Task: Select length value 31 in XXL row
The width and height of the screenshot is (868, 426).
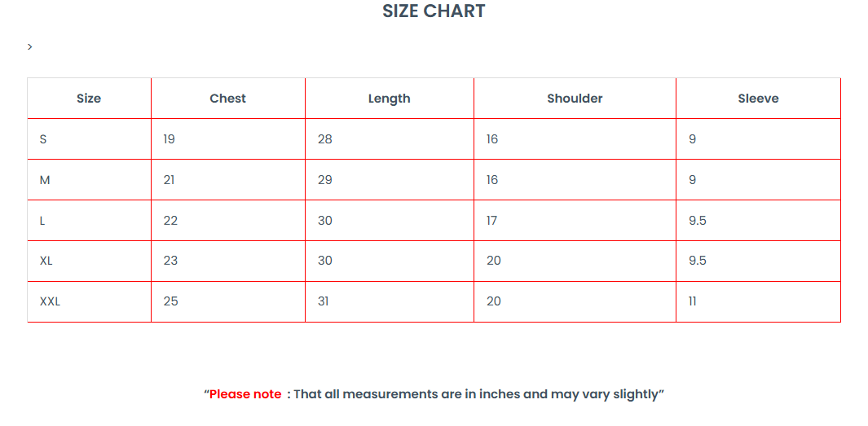Action: point(324,301)
